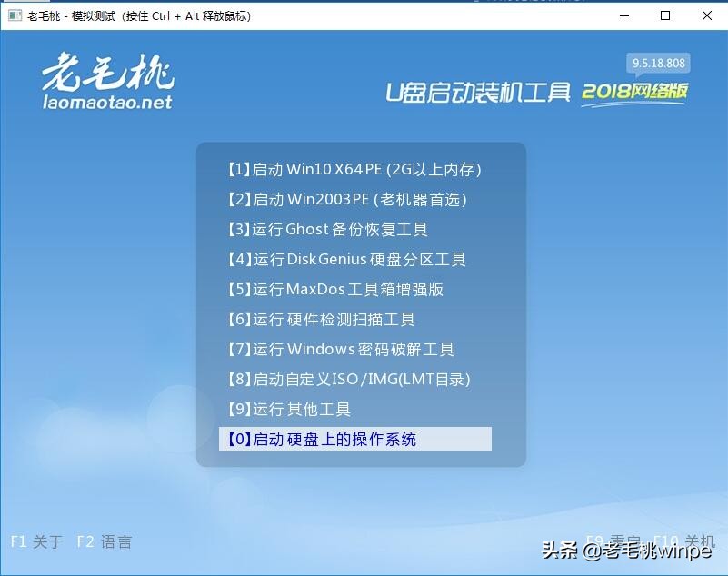Click the 老毛桃 window title bar icon
This screenshot has height=576, width=728.
click(14, 15)
